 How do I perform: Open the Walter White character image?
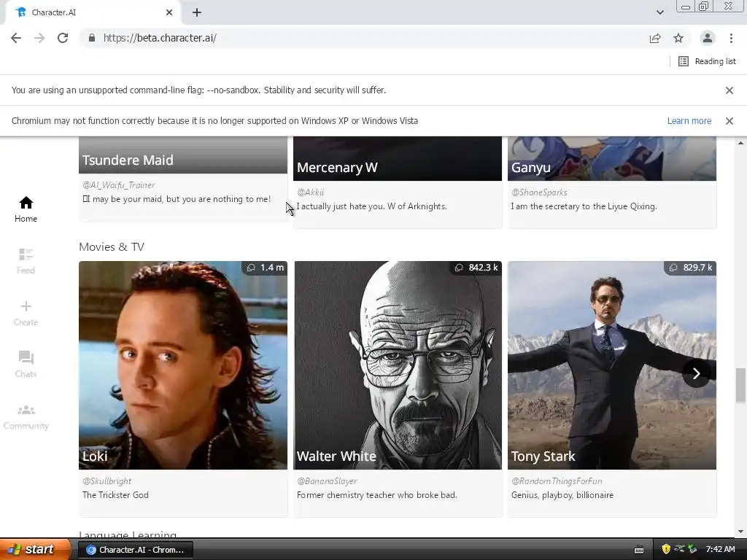tap(398, 365)
